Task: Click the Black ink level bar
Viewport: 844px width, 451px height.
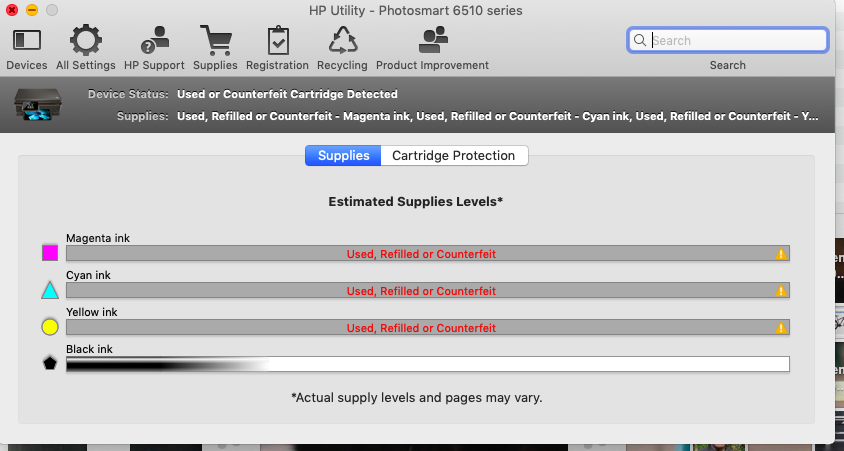Action: click(x=428, y=364)
